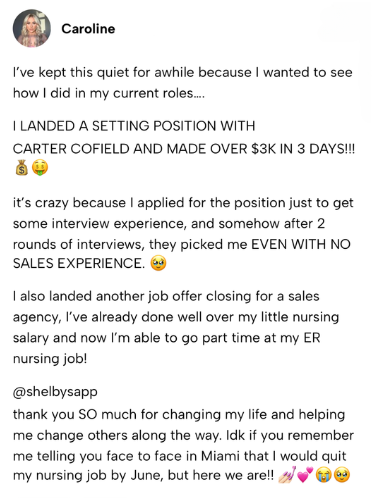Image resolution: width=373 pixels, height=500 pixels.
Task: Select the teary-eyed emoji after SALES EXPERIENCE
Action: [158, 263]
